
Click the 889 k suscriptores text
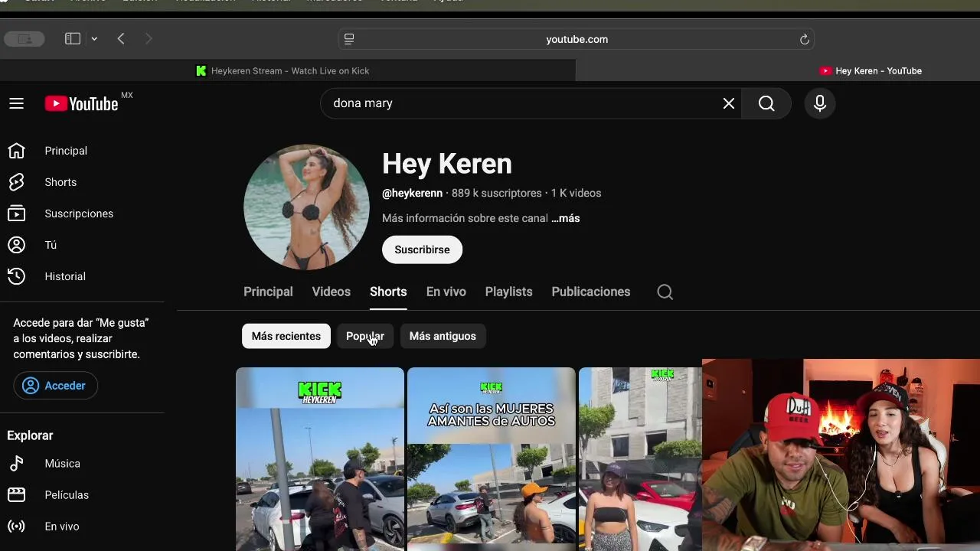[x=496, y=193]
